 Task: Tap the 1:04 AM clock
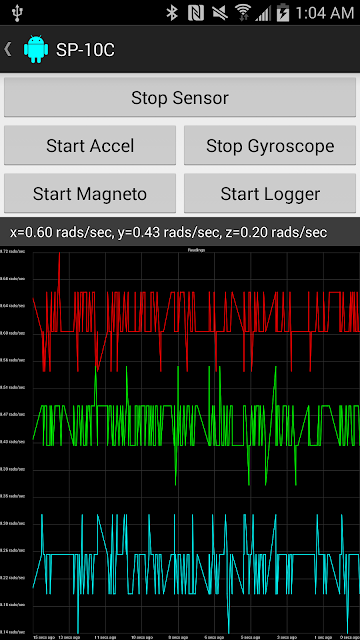click(324, 13)
